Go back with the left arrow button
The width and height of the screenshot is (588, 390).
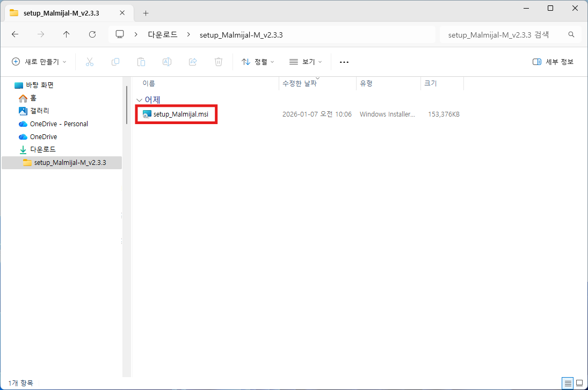click(x=15, y=34)
